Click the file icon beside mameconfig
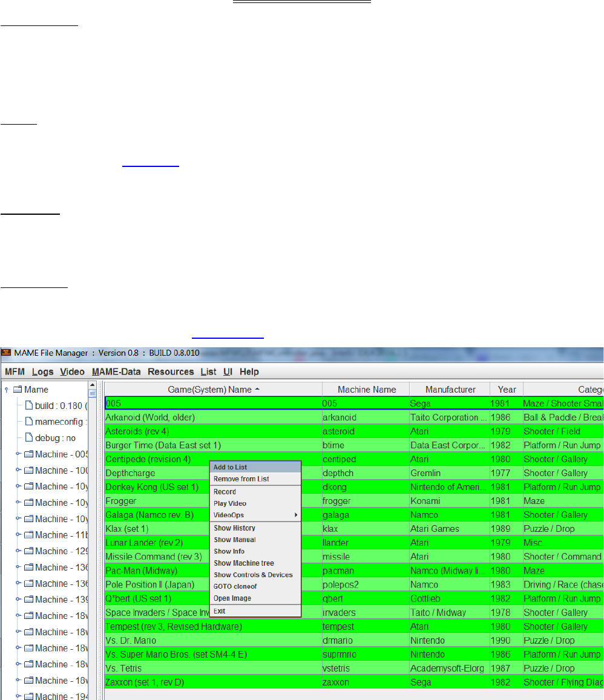 click(x=29, y=422)
